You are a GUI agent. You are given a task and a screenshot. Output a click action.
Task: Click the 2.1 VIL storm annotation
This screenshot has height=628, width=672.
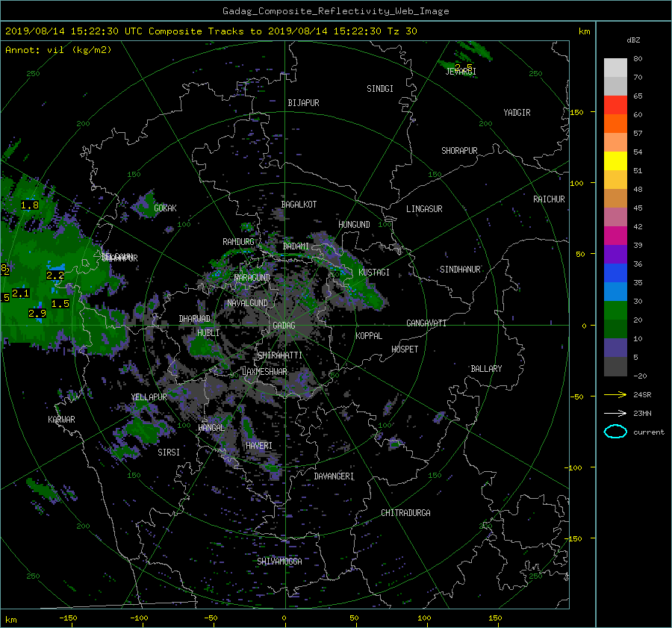21,293
